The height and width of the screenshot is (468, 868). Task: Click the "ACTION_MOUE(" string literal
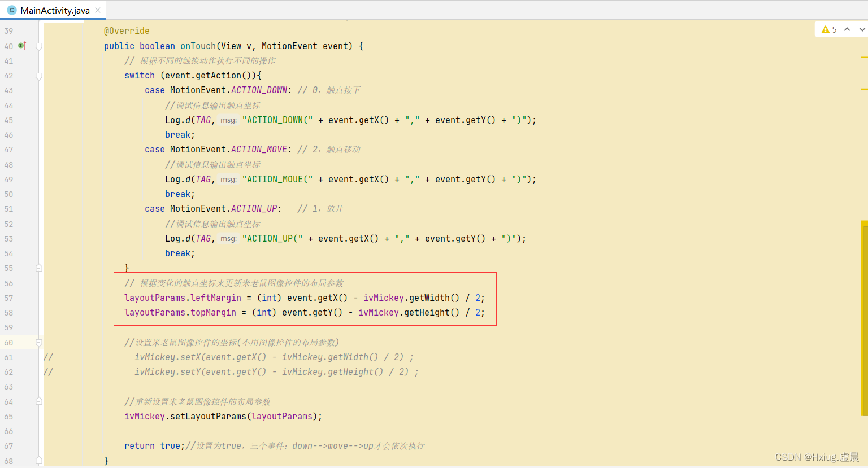coord(277,180)
